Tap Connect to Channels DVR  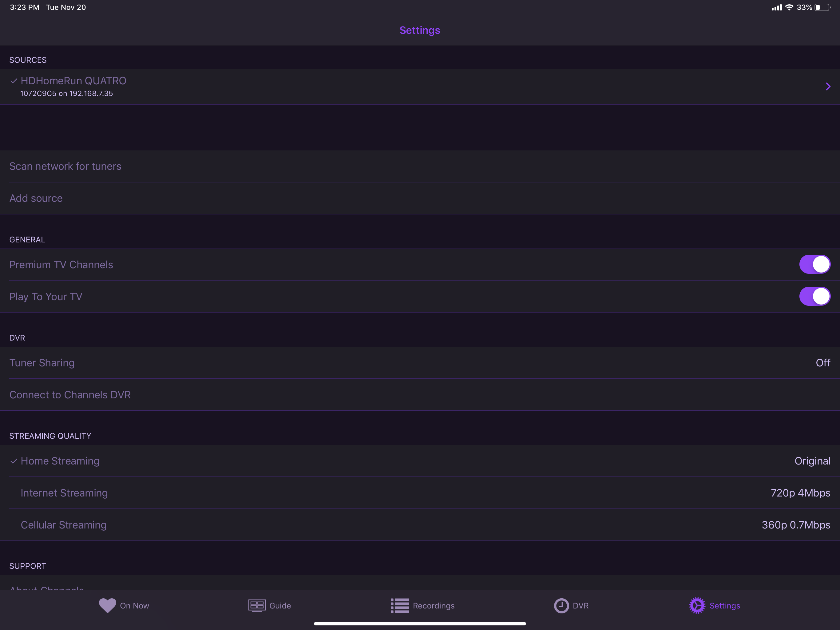(x=70, y=395)
